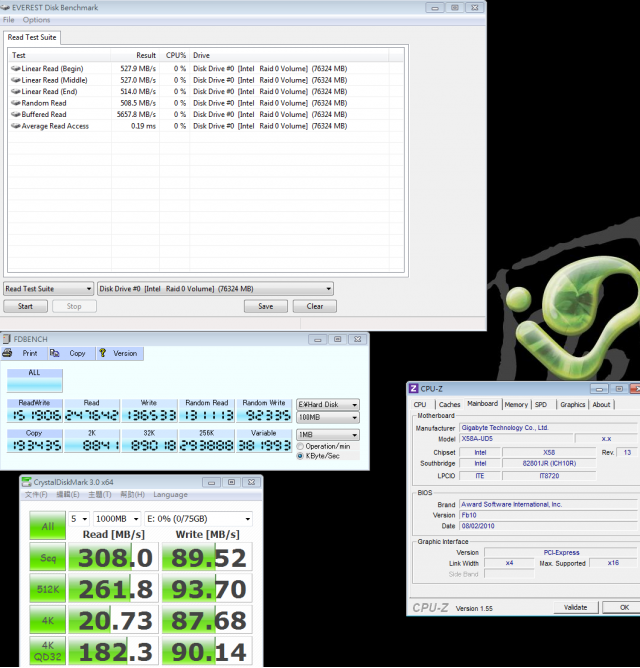Click Variable button in FDBENCH
The width and height of the screenshot is (640, 668).
pos(264,441)
